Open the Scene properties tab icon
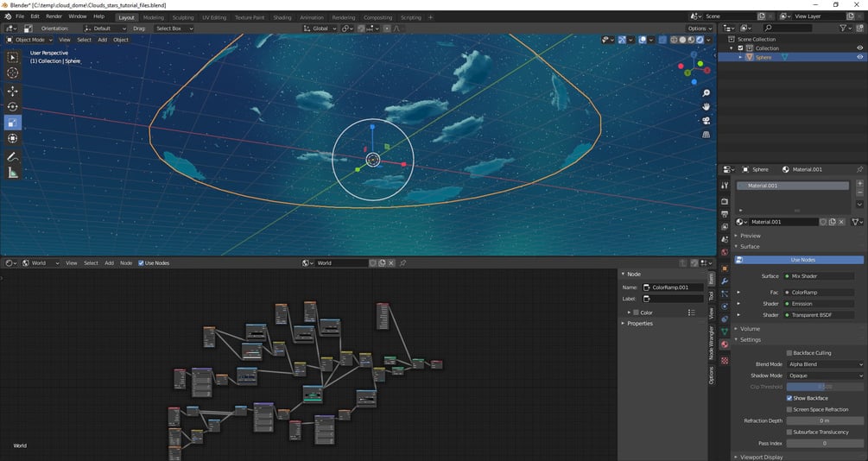This screenshot has width=868, height=461. (724, 240)
